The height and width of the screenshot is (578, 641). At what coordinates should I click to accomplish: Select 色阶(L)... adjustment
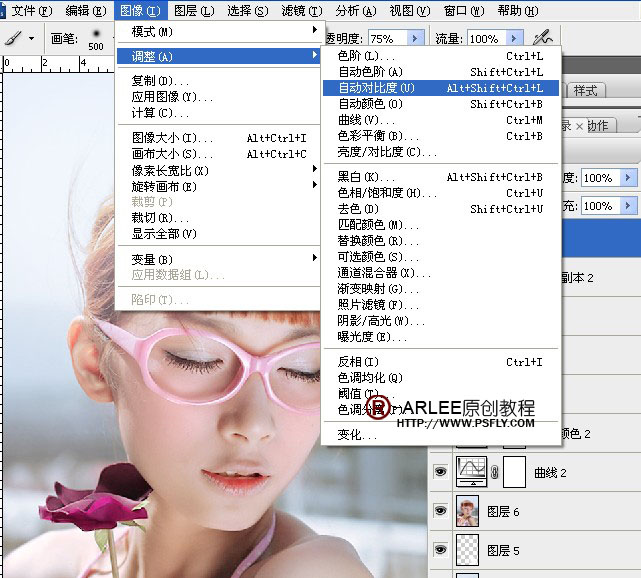pyautogui.click(x=441, y=56)
